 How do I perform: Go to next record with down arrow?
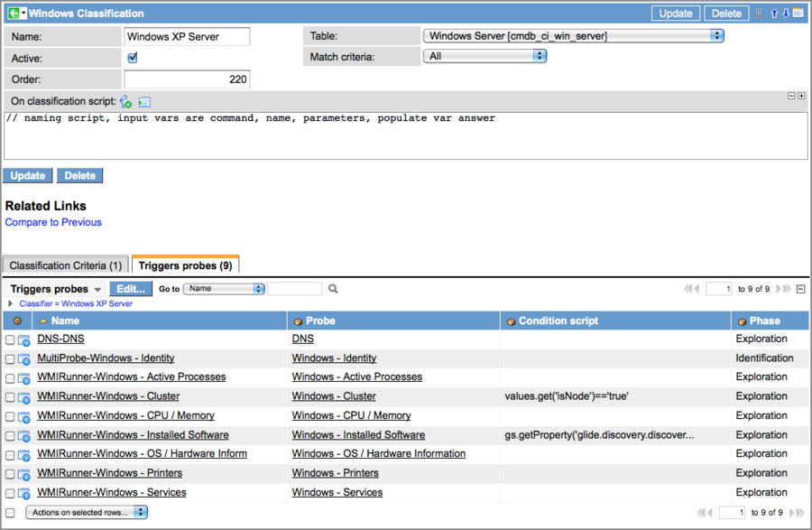[786, 14]
